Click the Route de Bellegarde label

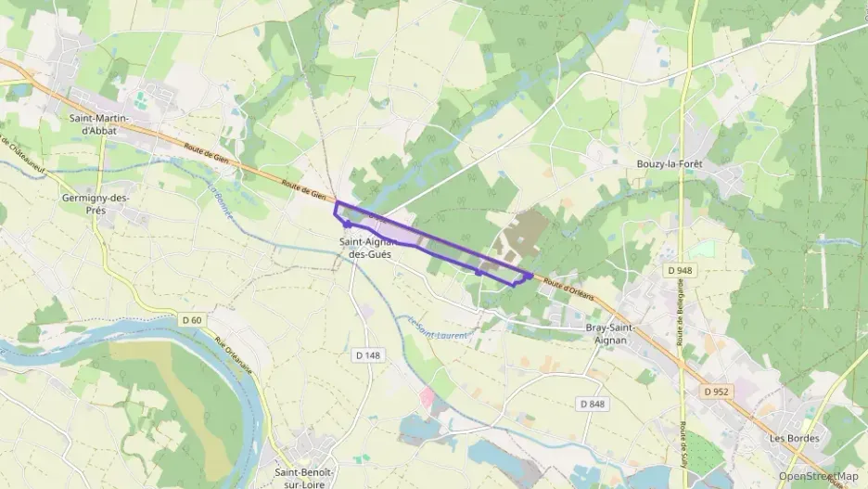coord(679,313)
